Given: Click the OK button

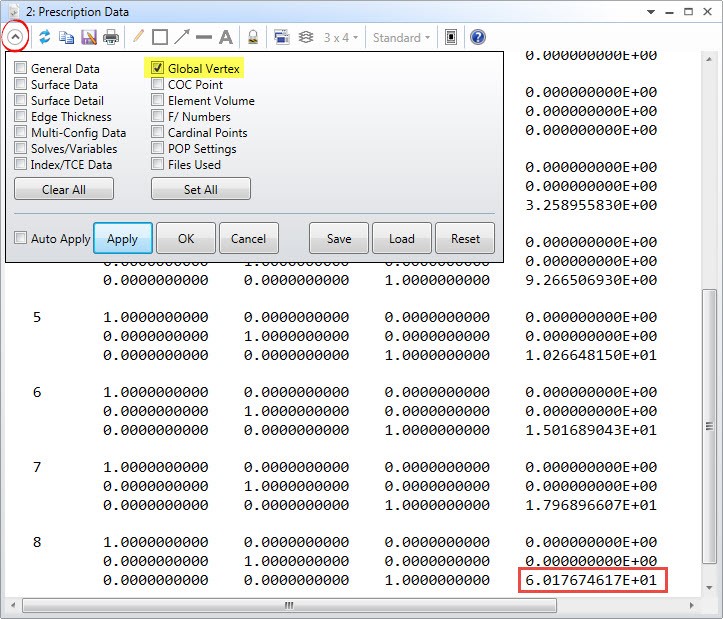Looking at the screenshot, I should pos(186,238).
